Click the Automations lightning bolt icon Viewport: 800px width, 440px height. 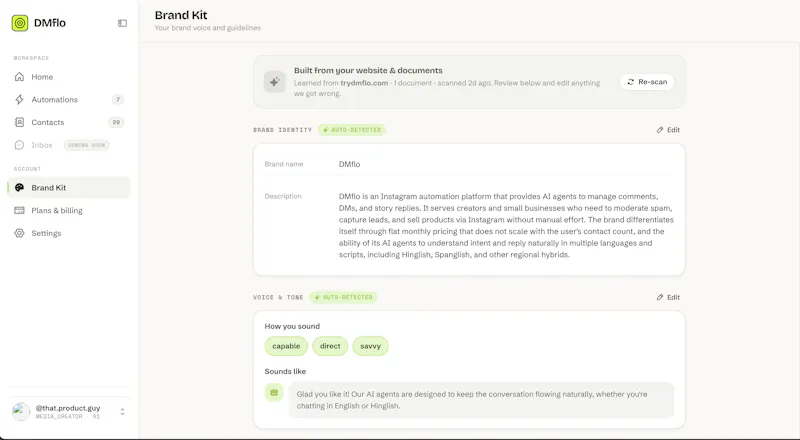click(19, 100)
